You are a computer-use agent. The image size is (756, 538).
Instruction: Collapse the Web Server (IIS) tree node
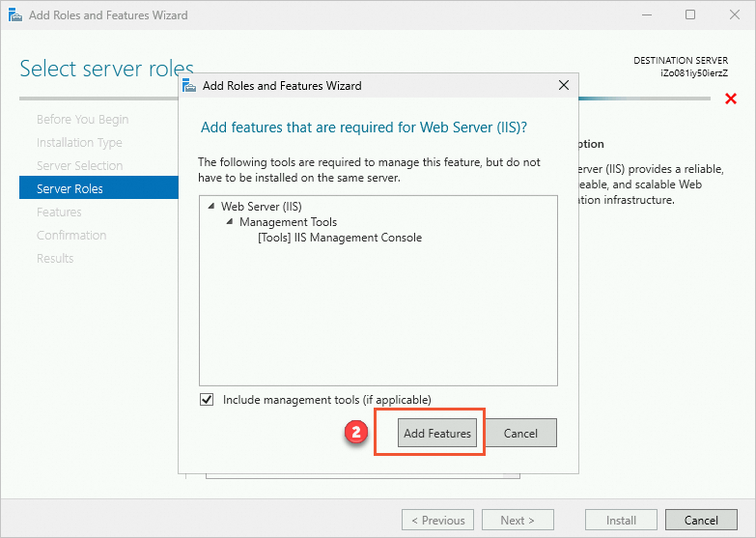coord(211,206)
